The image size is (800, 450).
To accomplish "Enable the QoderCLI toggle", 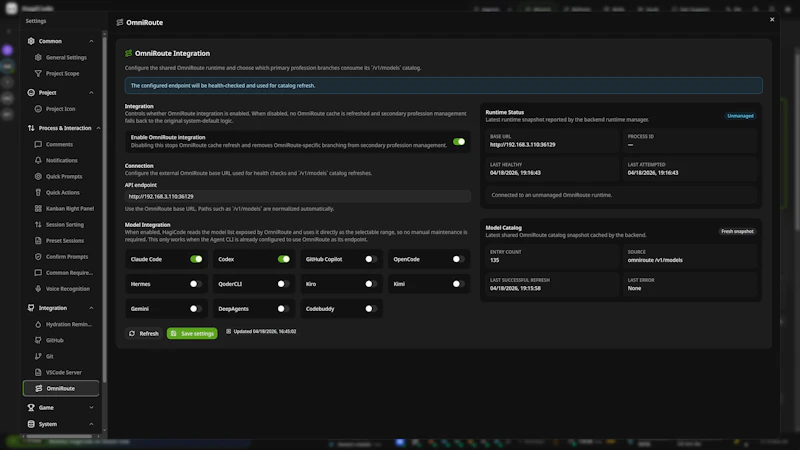I will pyautogui.click(x=284, y=284).
